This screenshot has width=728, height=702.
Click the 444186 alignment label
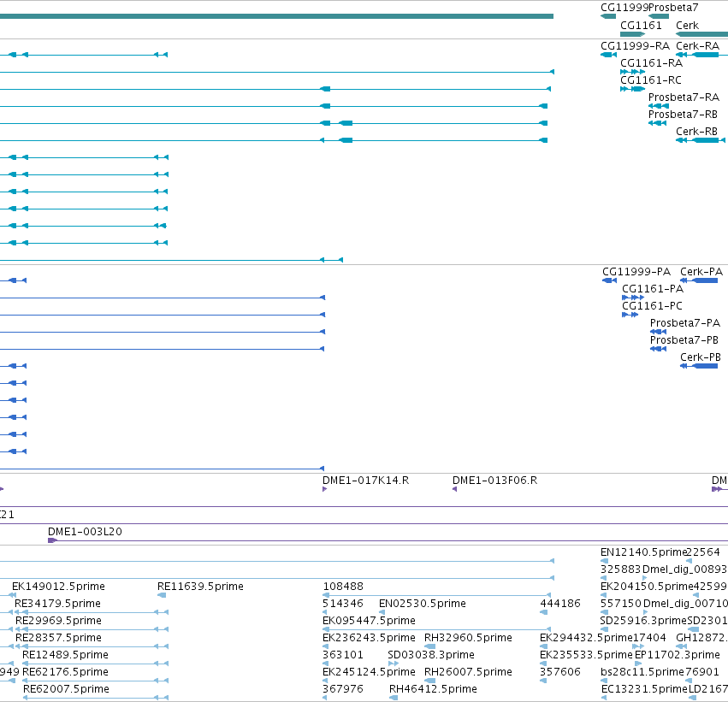(x=560, y=604)
